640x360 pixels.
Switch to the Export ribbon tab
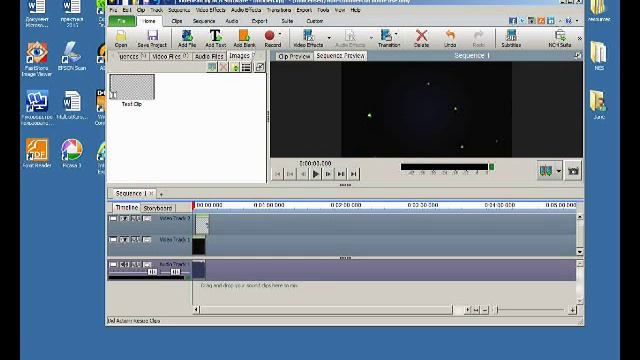pyautogui.click(x=260, y=21)
